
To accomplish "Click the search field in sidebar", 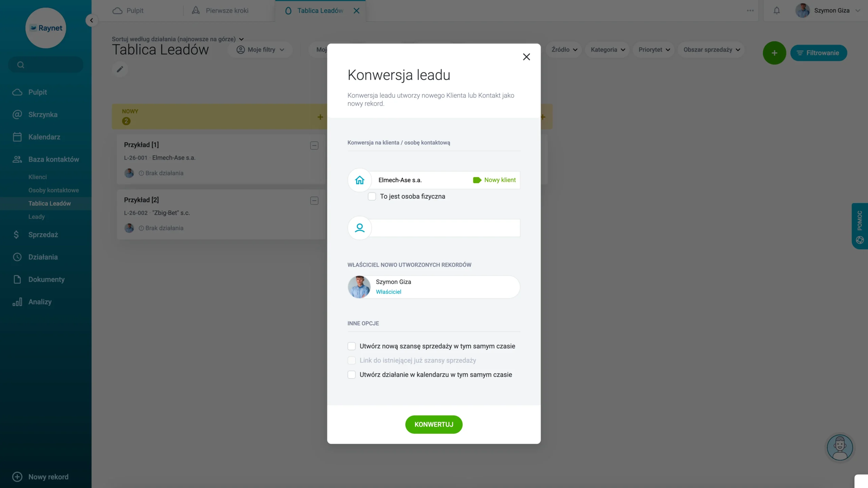I will click(x=46, y=64).
